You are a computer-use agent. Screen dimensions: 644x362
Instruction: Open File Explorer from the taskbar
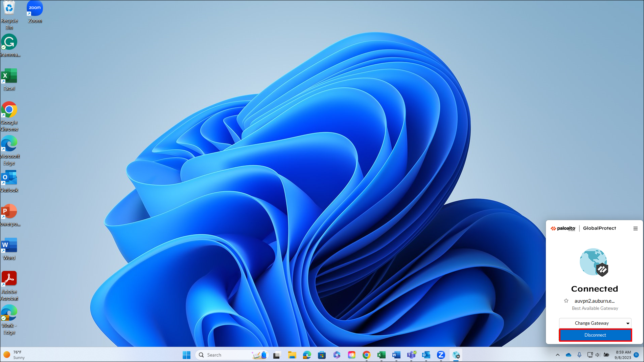point(292,355)
